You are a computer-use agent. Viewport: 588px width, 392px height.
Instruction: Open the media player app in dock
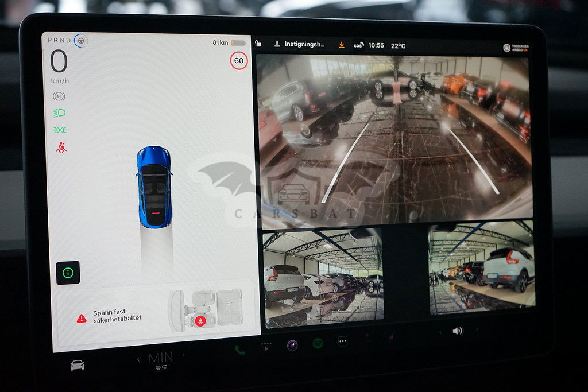point(265,346)
